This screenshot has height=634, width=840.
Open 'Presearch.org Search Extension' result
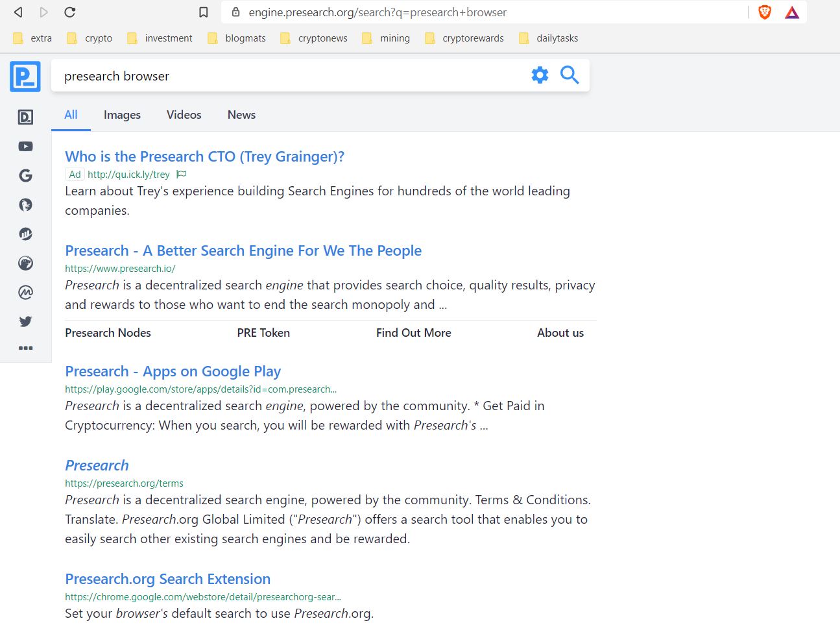point(167,579)
